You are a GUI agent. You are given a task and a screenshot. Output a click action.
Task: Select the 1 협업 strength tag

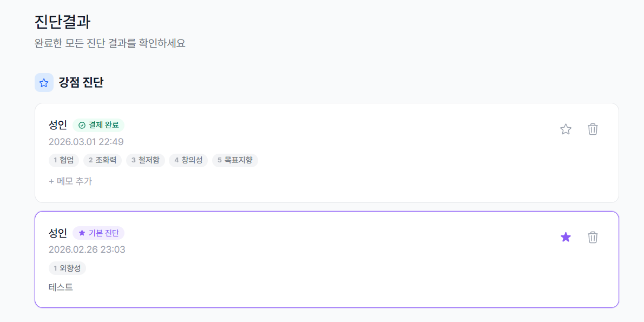[x=63, y=160]
